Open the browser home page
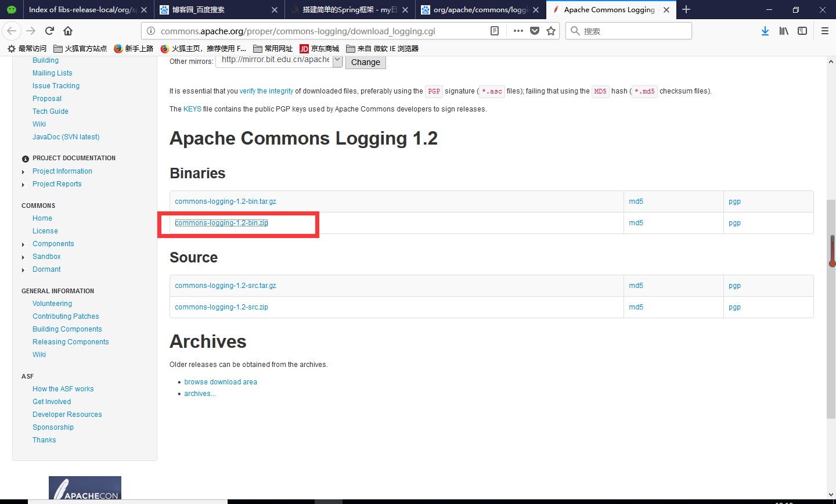This screenshot has width=836, height=504. point(68,31)
